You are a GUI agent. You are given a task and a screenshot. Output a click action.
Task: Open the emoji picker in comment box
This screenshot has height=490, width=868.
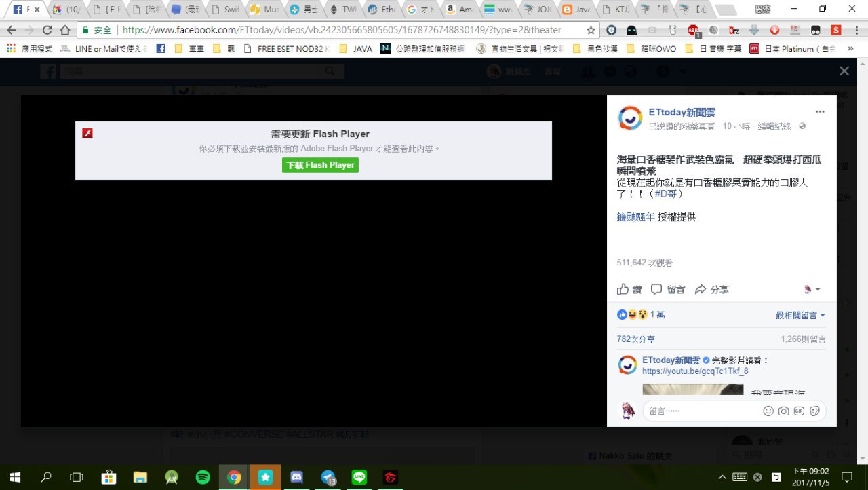pos(768,411)
